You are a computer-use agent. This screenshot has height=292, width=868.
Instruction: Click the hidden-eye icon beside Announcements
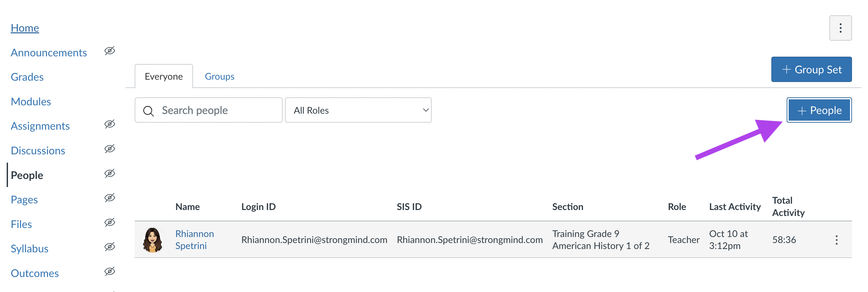[x=110, y=51]
